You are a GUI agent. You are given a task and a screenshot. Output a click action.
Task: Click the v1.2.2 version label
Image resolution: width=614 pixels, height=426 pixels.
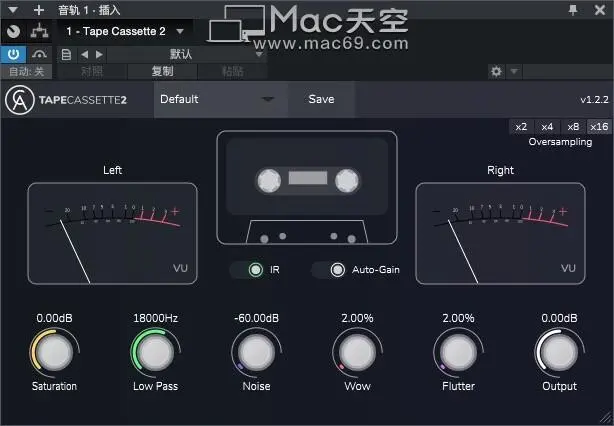click(594, 100)
